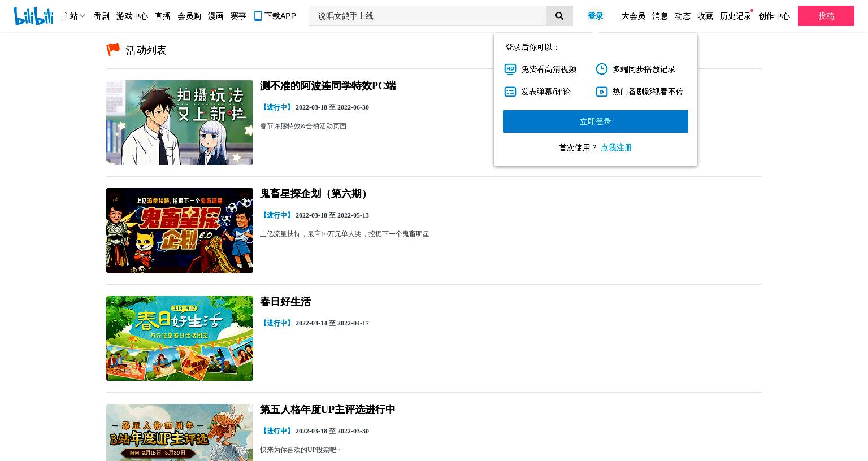Click the red flag icon beside 活动列表

coord(113,50)
